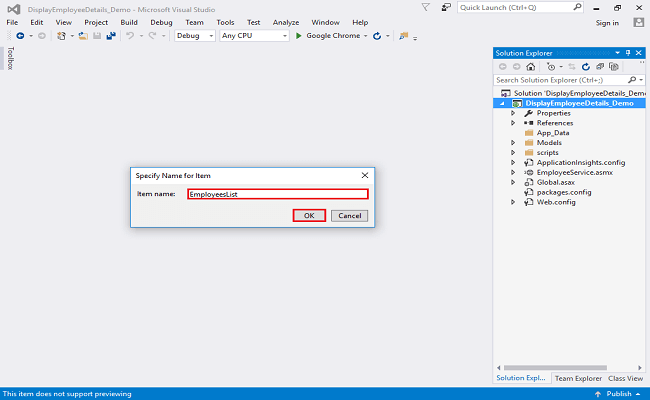The width and height of the screenshot is (650, 400).
Task: Switch to the Class View tab
Action: 625,378
